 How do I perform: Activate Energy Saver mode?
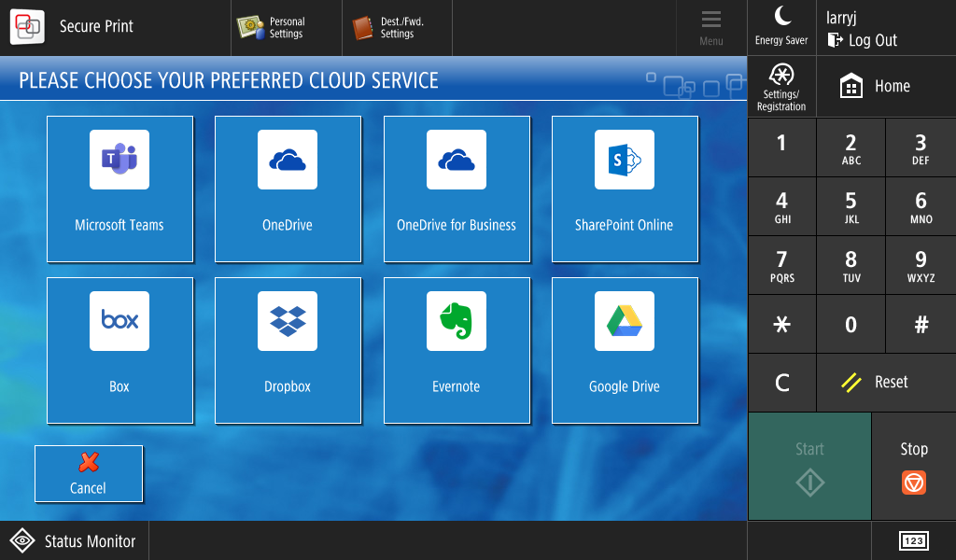781,26
